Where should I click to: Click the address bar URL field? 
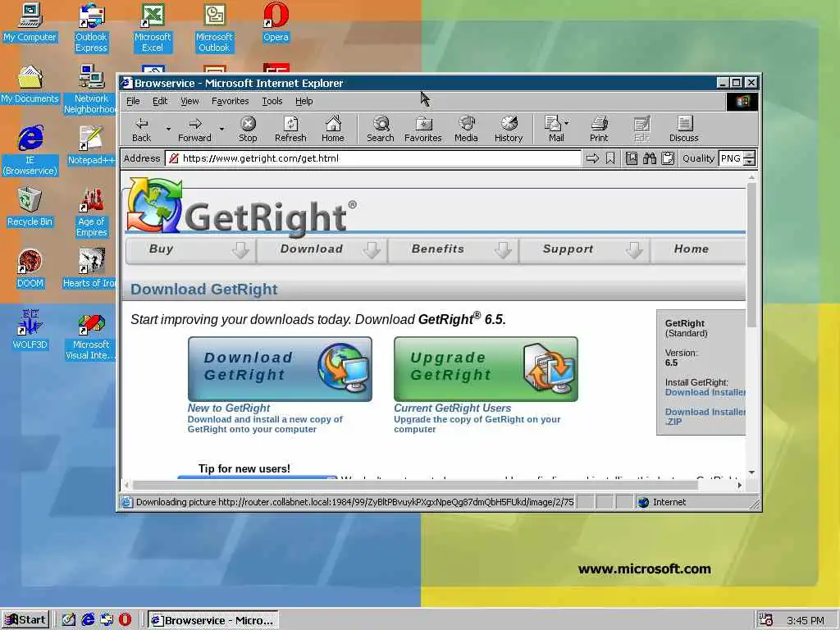373,158
